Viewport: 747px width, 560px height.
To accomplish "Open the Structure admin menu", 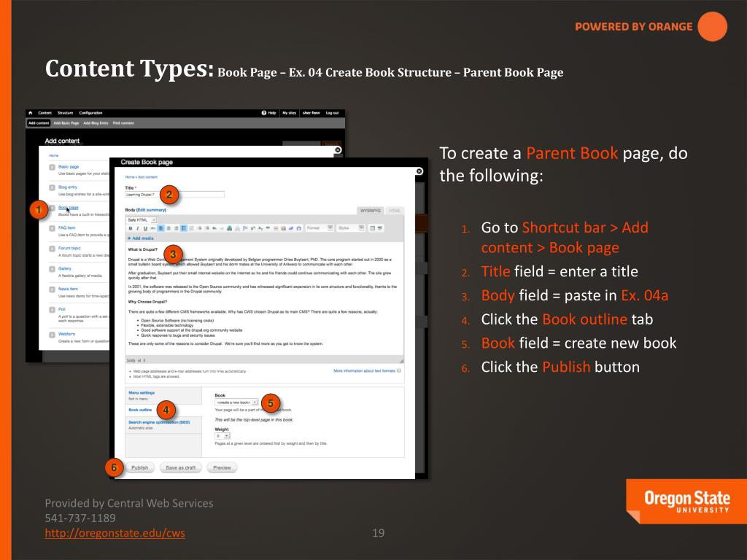I will tap(65, 113).
